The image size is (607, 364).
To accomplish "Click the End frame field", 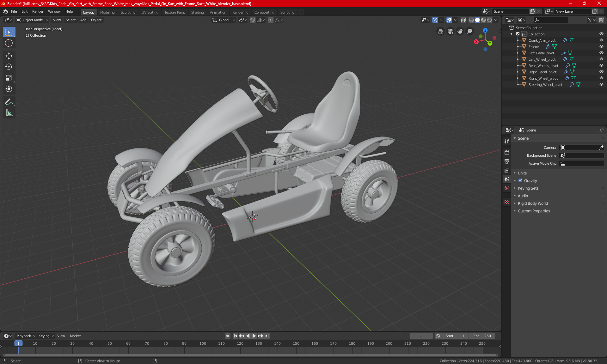I will (482, 336).
